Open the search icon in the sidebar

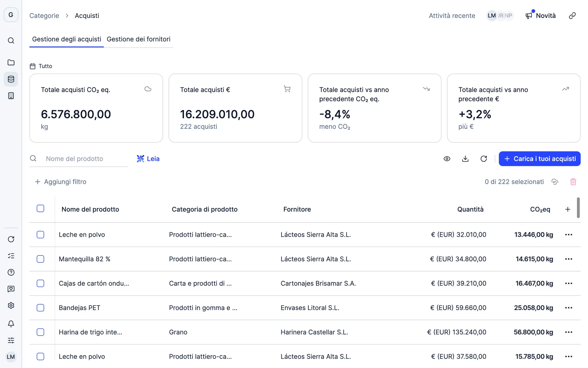(x=11, y=41)
